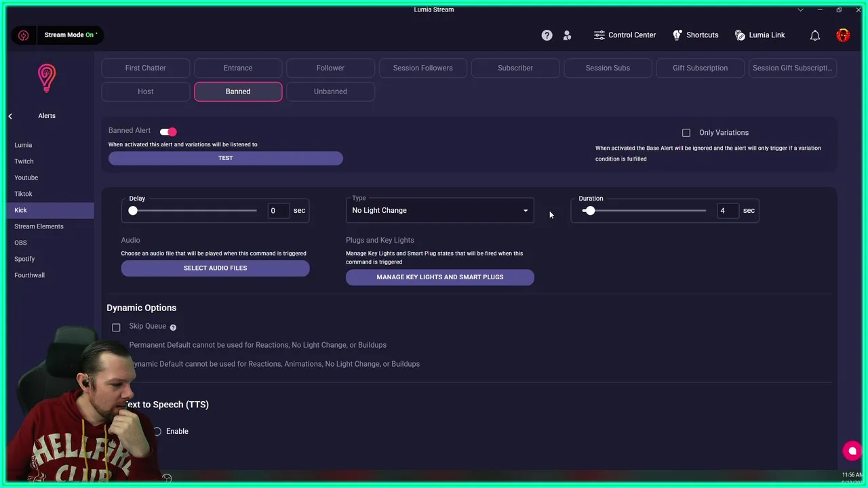Viewport: 868px width, 488px height.
Task: Check the Skip Queue checkbox
Action: [x=116, y=327]
